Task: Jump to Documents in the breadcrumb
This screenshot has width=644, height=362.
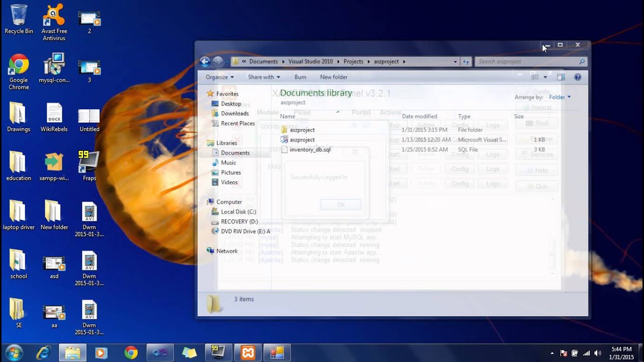Action: click(263, 61)
